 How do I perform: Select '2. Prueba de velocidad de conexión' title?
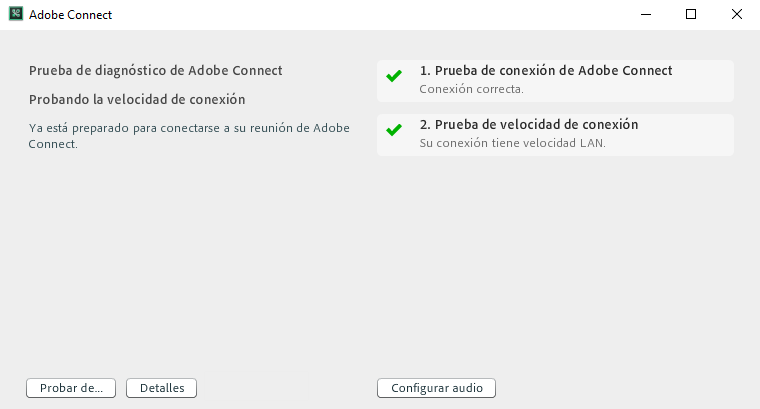click(x=528, y=125)
